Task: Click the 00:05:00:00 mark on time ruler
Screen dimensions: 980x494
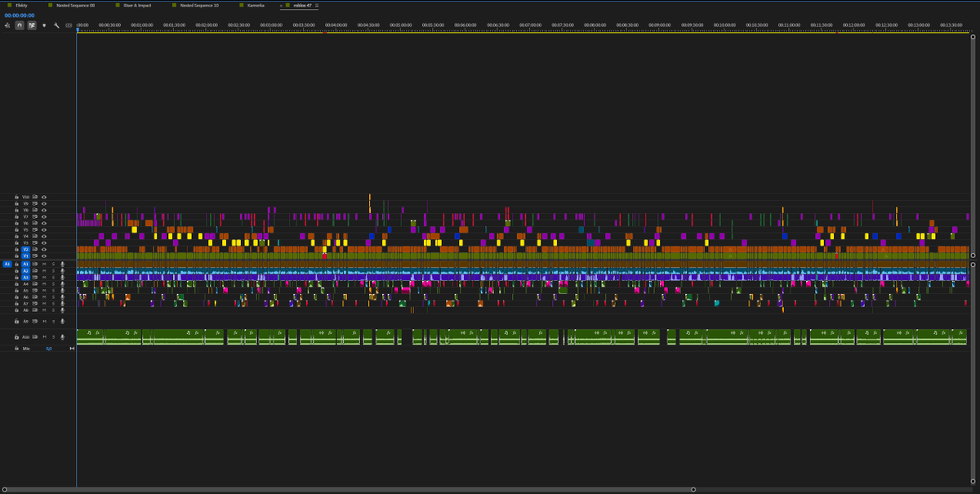Action: pos(401,25)
